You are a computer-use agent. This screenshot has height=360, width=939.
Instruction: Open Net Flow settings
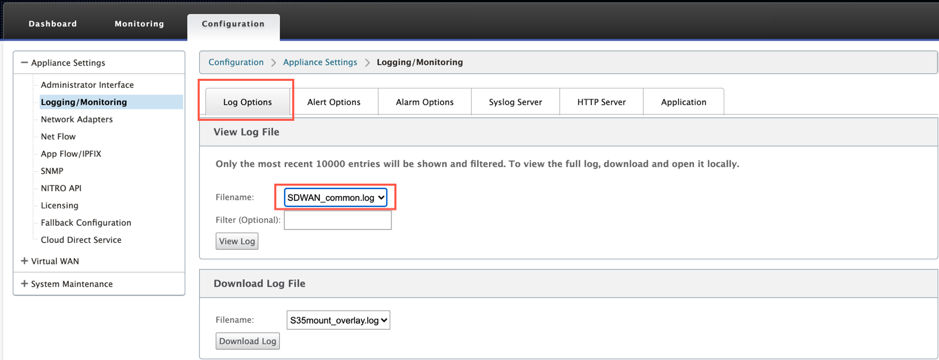58,137
